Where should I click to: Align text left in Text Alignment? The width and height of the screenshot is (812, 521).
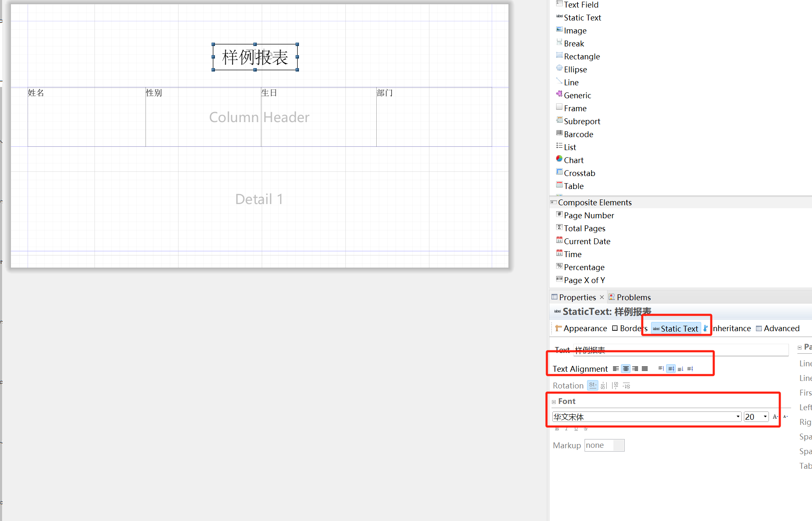click(616, 368)
